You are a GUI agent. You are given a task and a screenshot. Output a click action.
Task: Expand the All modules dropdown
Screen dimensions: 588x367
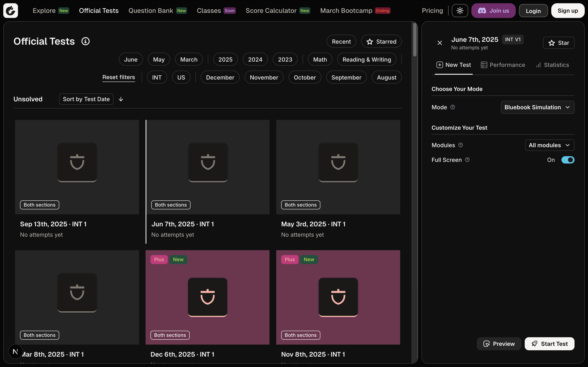pos(549,145)
